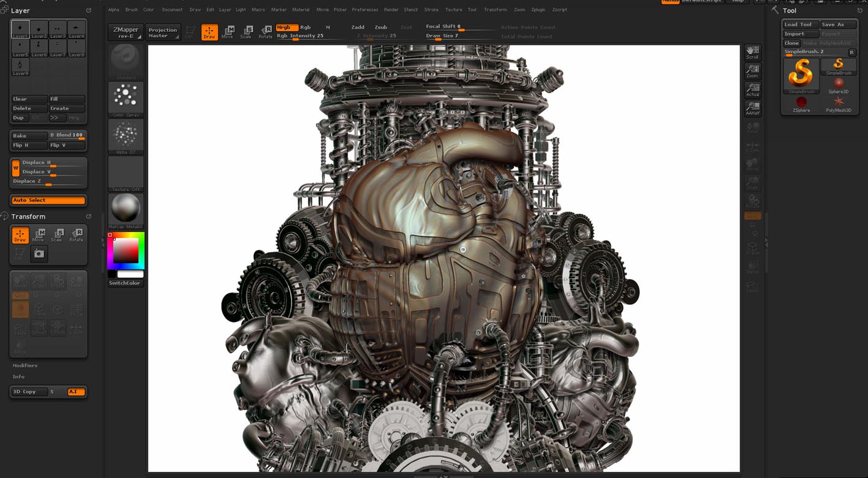
Task: Toggle Auto Select in Layer panel
Action: point(48,200)
